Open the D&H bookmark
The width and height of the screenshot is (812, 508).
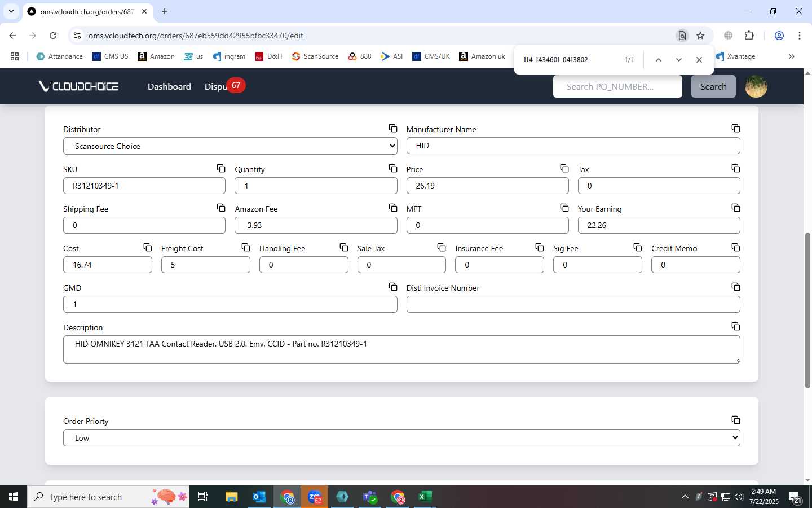click(x=269, y=56)
